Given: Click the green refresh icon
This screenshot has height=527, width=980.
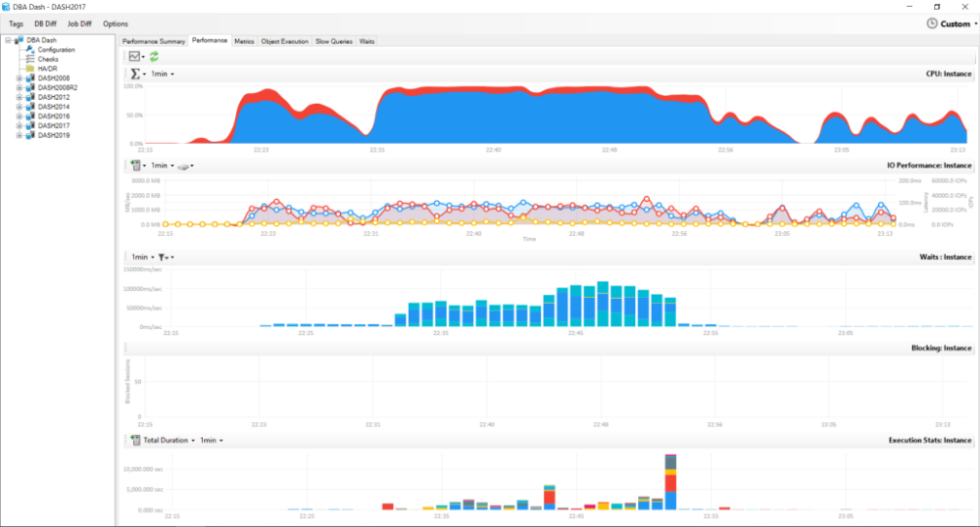Looking at the screenshot, I should pos(154,58).
